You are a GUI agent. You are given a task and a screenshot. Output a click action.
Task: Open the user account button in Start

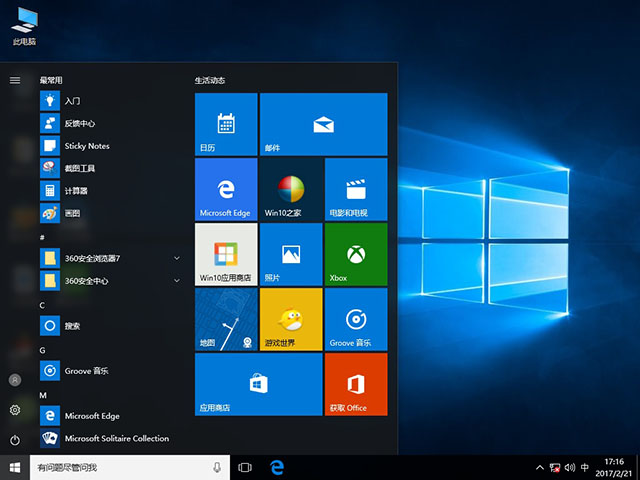pos(15,380)
